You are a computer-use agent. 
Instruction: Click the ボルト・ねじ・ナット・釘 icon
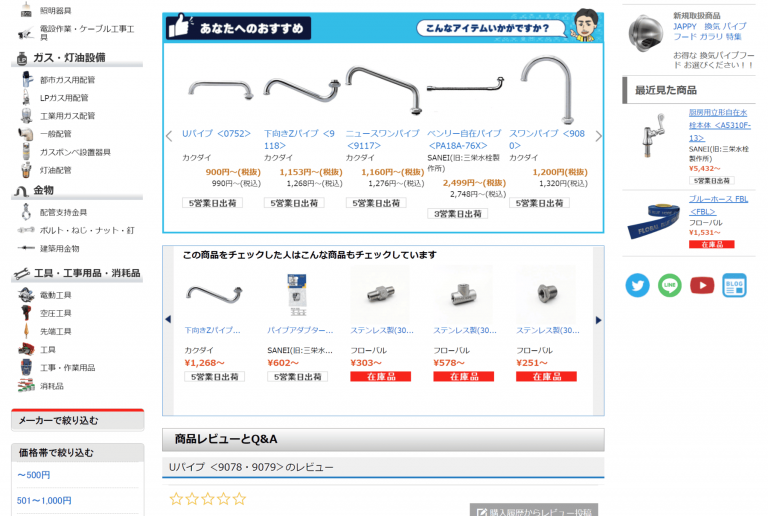point(26,230)
